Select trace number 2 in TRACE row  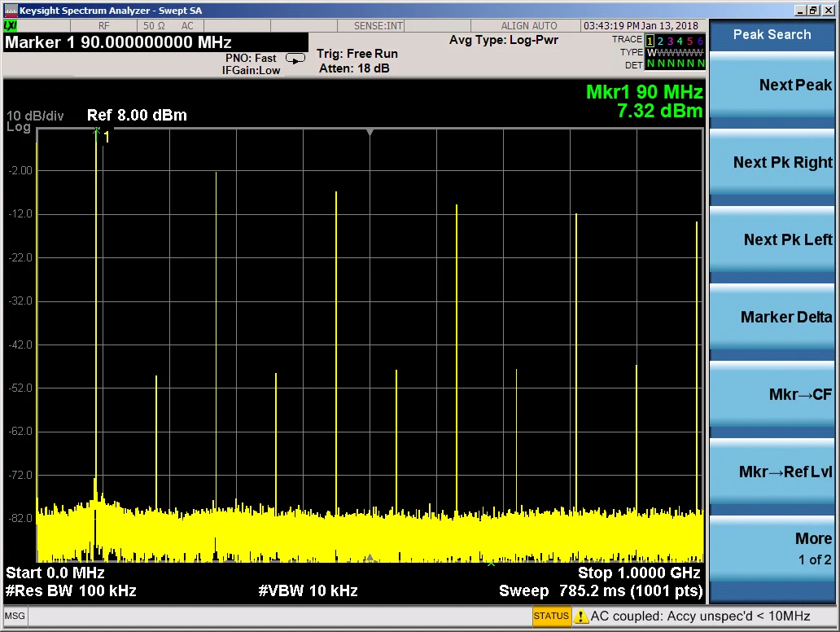(x=660, y=41)
